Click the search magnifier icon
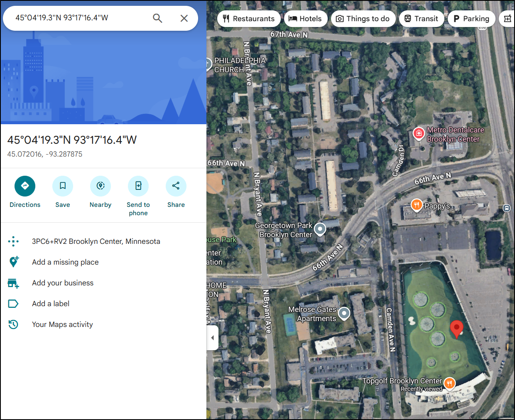The width and height of the screenshot is (515, 420). (157, 18)
